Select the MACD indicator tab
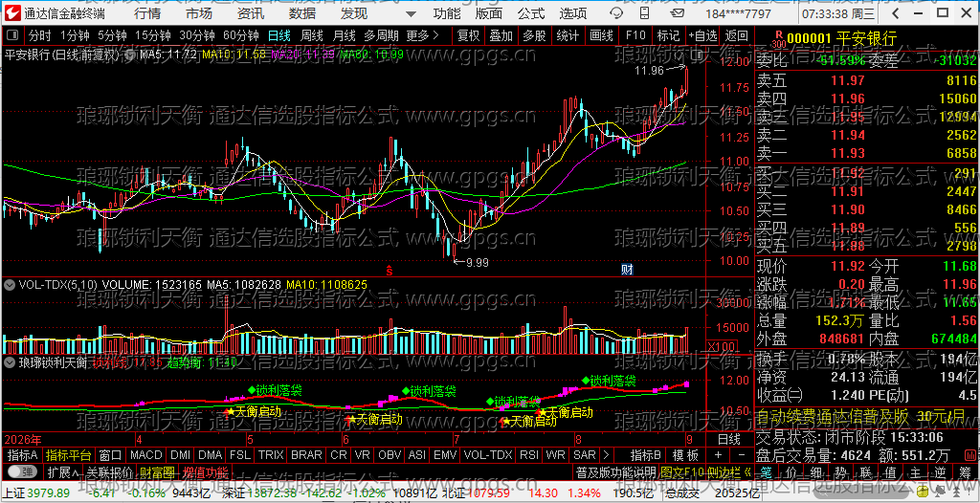The height and width of the screenshot is (503, 980). (x=145, y=455)
